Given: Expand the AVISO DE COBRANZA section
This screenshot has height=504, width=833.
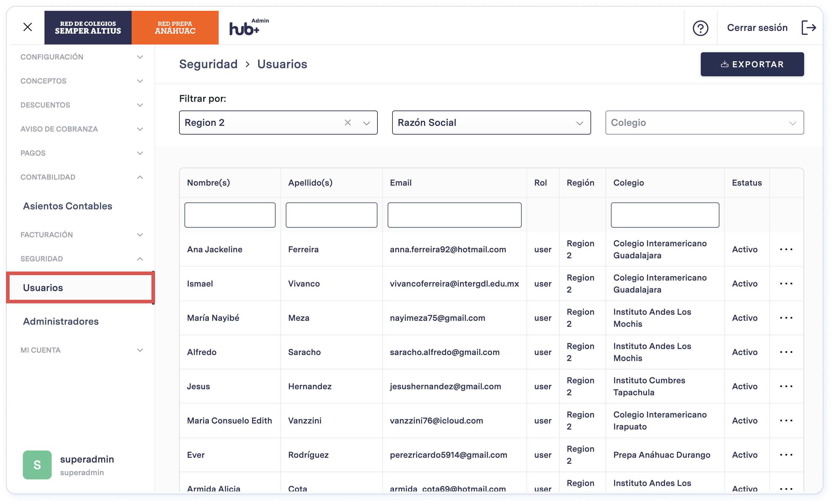Looking at the screenshot, I should coord(81,129).
